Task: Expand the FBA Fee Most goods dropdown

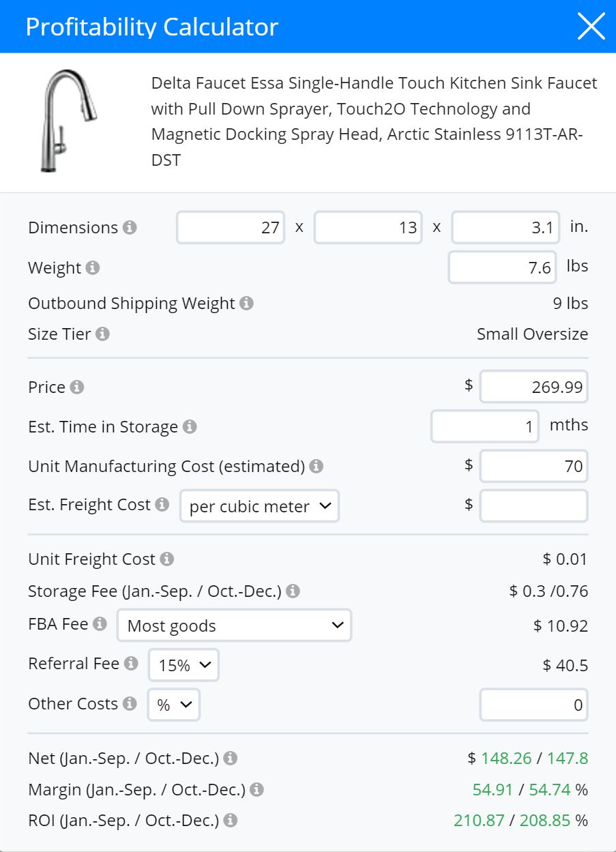Action: (x=234, y=626)
